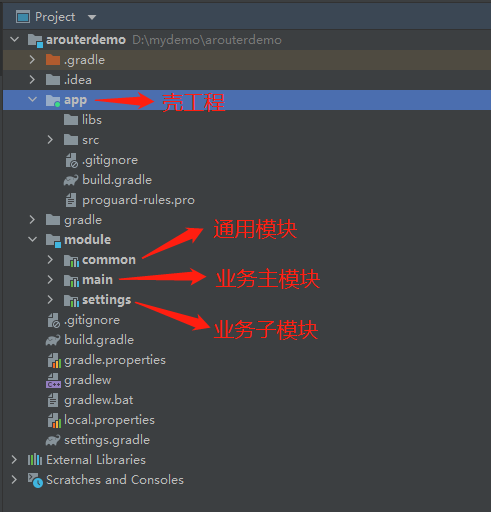491x512 pixels.
Task: Click the Project panel window icon
Action: [23, 17]
